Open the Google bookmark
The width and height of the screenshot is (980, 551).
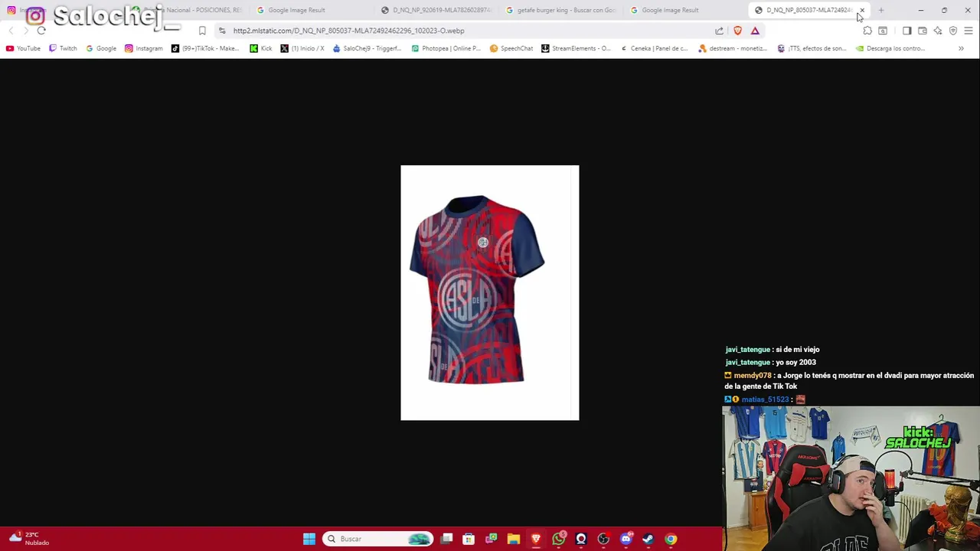click(101, 48)
